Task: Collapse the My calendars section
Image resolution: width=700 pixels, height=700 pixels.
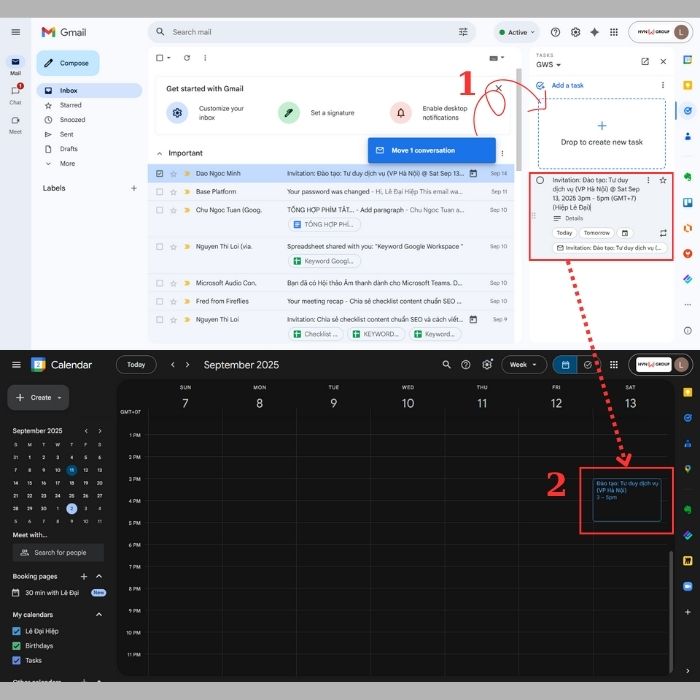Action: pos(99,615)
